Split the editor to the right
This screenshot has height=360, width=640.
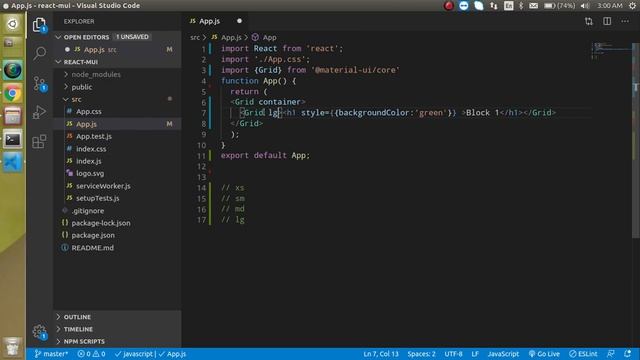point(607,21)
